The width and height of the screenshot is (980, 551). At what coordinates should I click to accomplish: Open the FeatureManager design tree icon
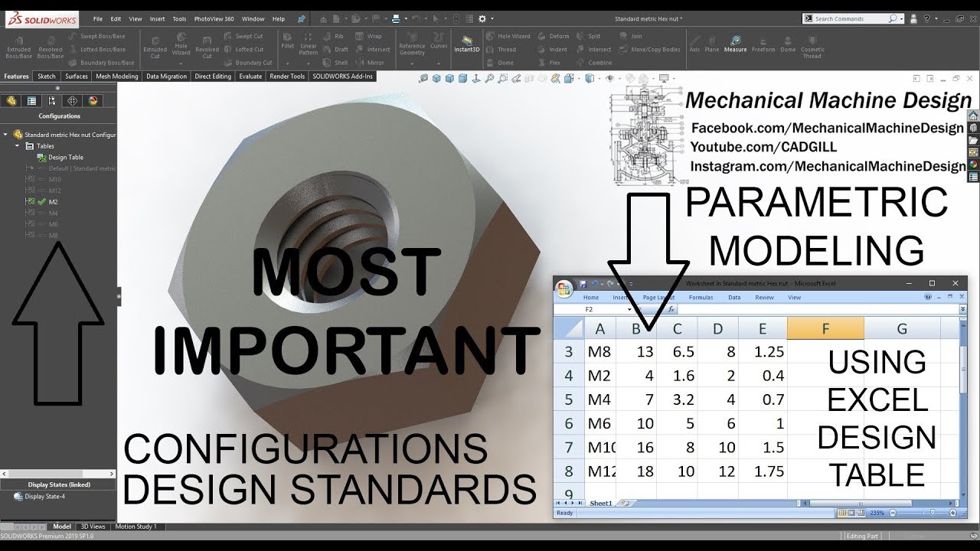(11, 100)
